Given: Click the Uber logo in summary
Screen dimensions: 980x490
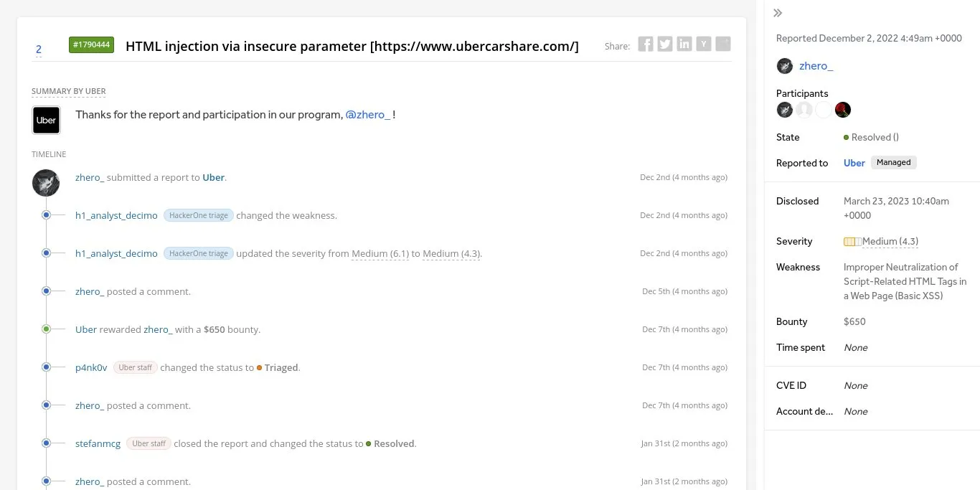Looking at the screenshot, I should click(x=46, y=120).
